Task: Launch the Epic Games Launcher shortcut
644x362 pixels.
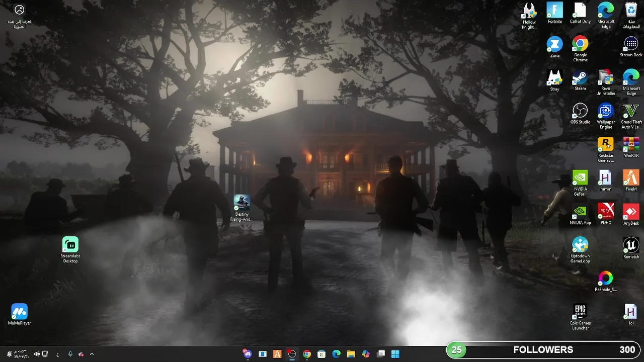Action: [580, 318]
